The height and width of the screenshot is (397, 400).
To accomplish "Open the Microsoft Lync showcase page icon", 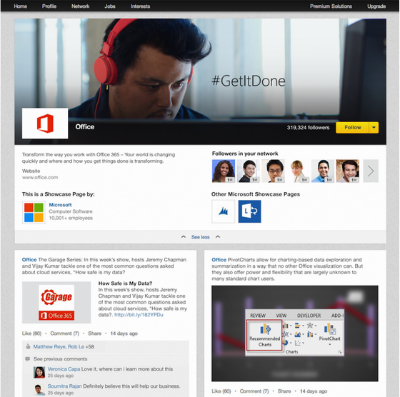I will [x=250, y=211].
